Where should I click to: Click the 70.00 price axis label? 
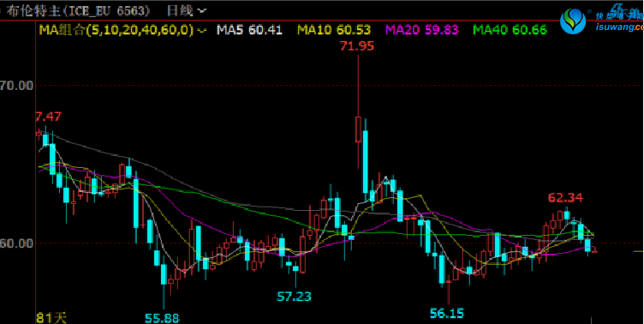point(16,86)
